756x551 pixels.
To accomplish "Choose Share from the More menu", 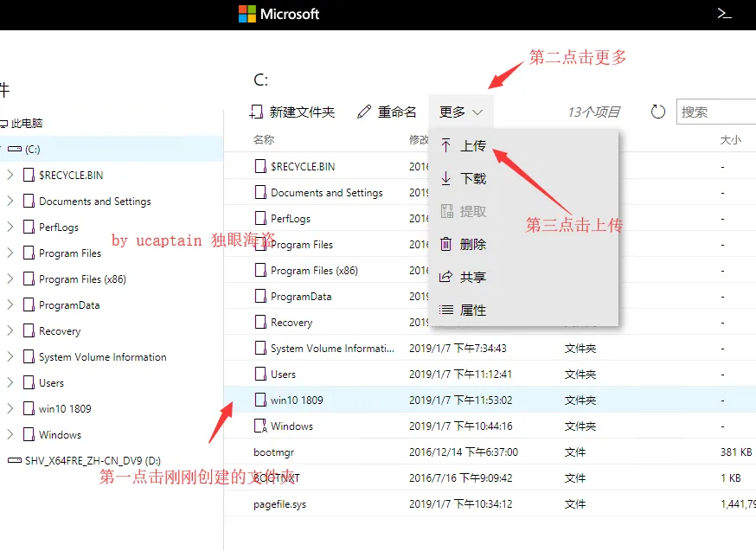I will tap(523, 277).
